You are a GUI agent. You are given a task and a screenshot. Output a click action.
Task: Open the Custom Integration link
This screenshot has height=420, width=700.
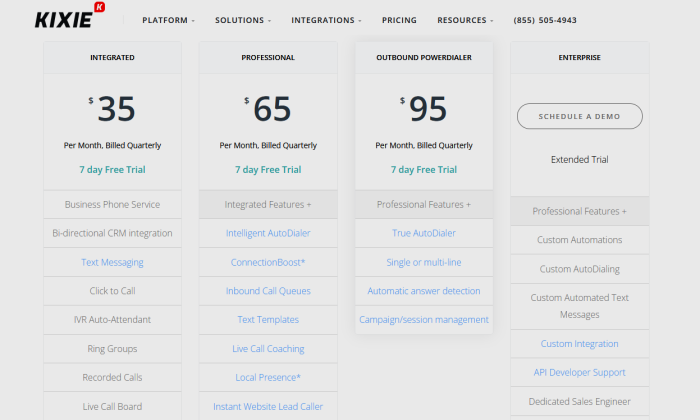[579, 344]
